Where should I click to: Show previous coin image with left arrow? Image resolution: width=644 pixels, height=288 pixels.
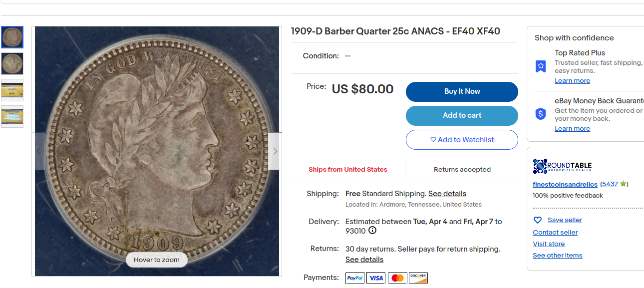click(x=39, y=151)
